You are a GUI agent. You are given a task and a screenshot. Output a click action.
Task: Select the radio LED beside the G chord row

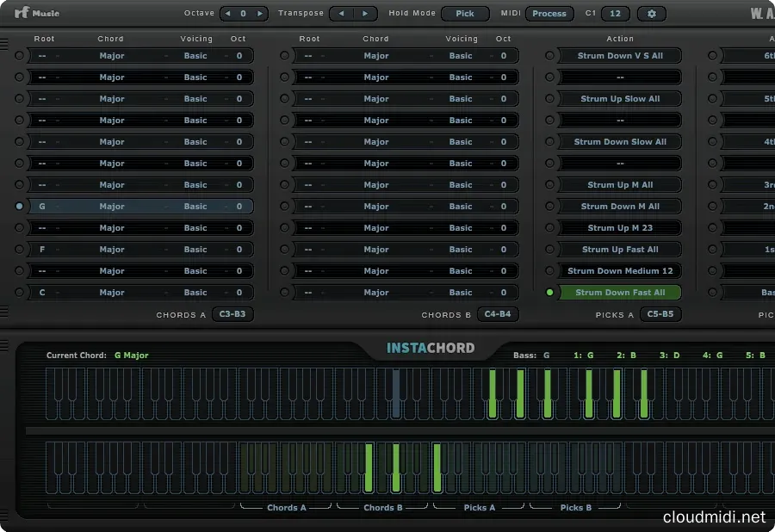[19, 206]
